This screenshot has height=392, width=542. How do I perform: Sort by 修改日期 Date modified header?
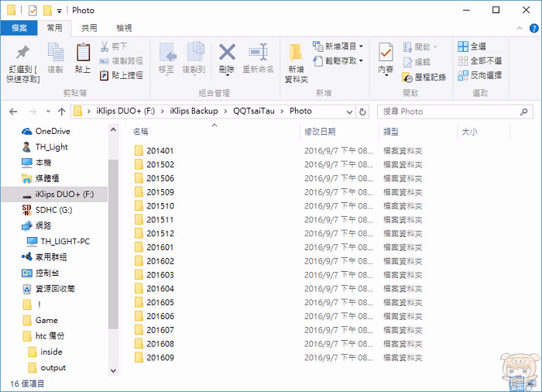[320, 132]
